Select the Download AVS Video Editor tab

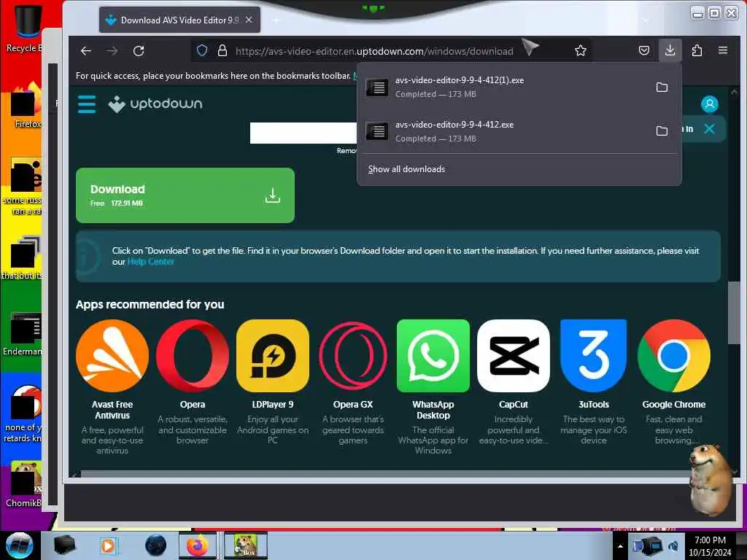[x=179, y=20]
